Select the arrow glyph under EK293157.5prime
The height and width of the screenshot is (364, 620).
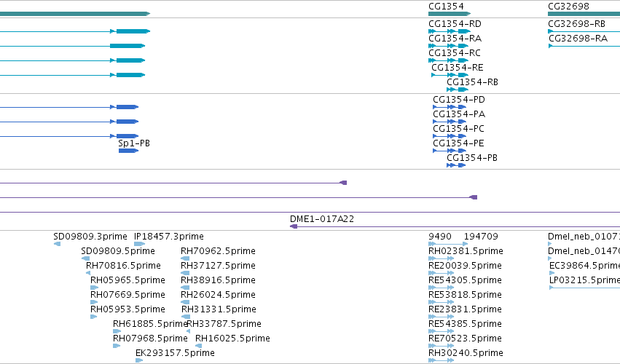click(139, 360)
